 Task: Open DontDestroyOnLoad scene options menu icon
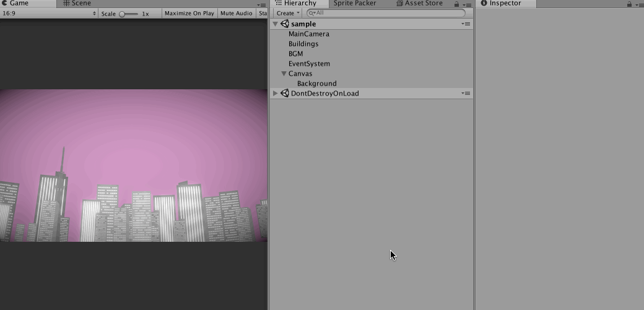(x=466, y=94)
